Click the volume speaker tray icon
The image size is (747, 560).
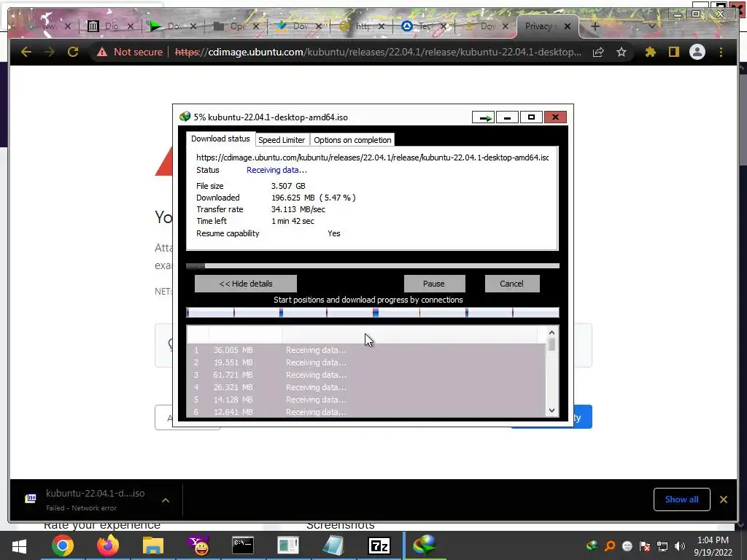point(680,546)
